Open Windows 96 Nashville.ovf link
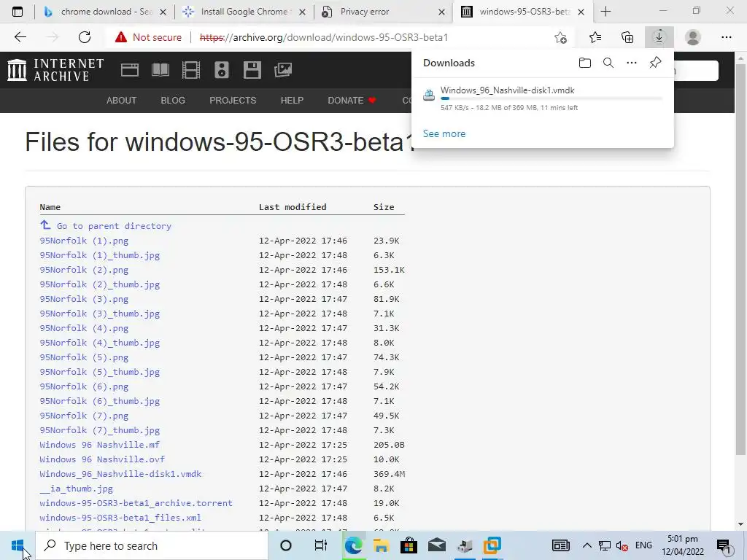Viewport: 747px width, 560px height. (x=102, y=459)
